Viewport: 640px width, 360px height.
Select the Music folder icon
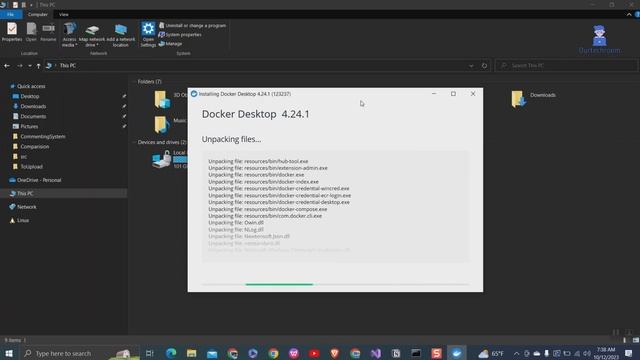pos(162,124)
